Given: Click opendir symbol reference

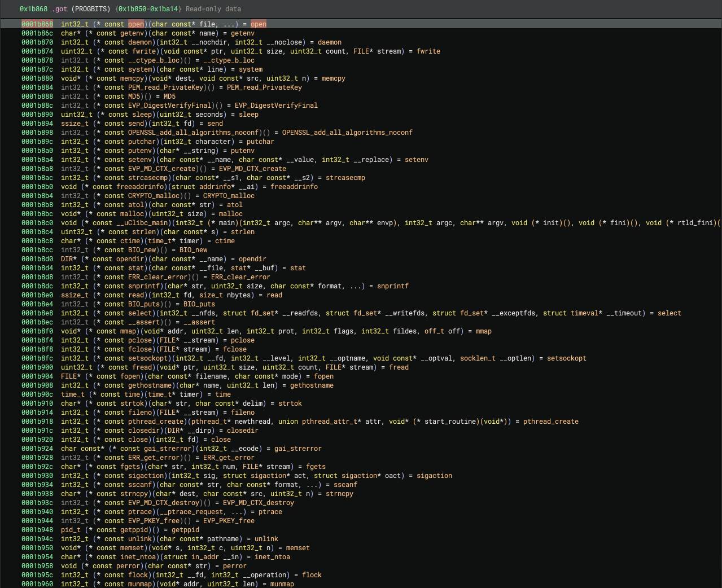Looking at the screenshot, I should point(252,259).
